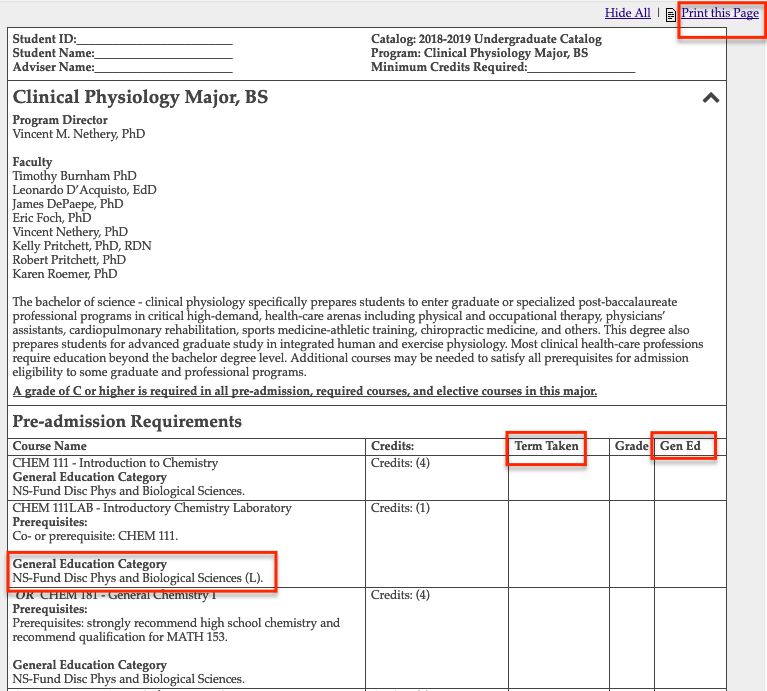Click the printer page icon
Image resolution: width=767 pixels, height=691 pixels.
pyautogui.click(x=671, y=15)
